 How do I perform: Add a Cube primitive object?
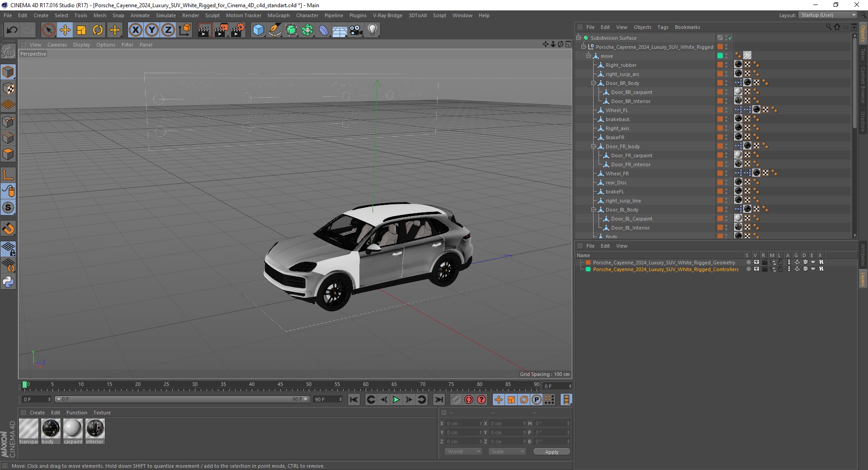(258, 30)
